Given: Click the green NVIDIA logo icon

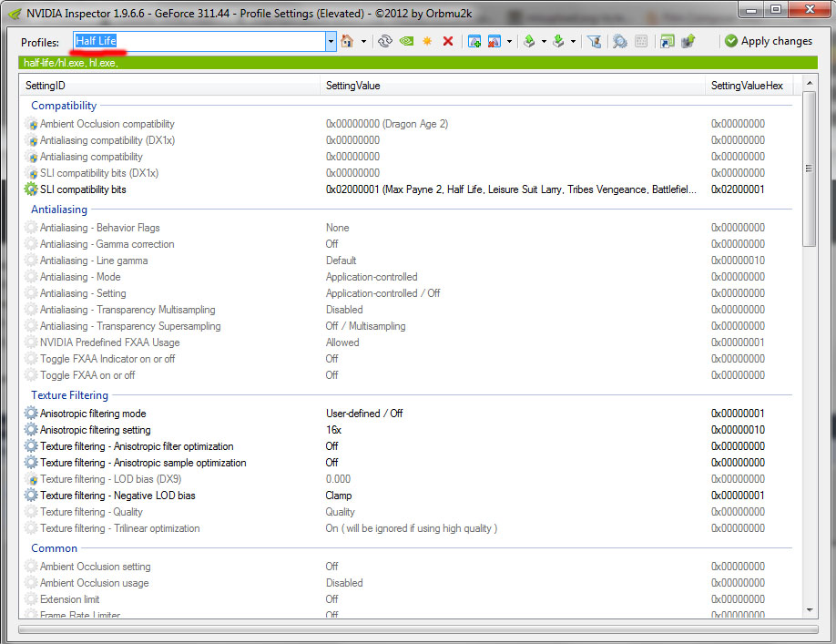Looking at the screenshot, I should click(407, 41).
